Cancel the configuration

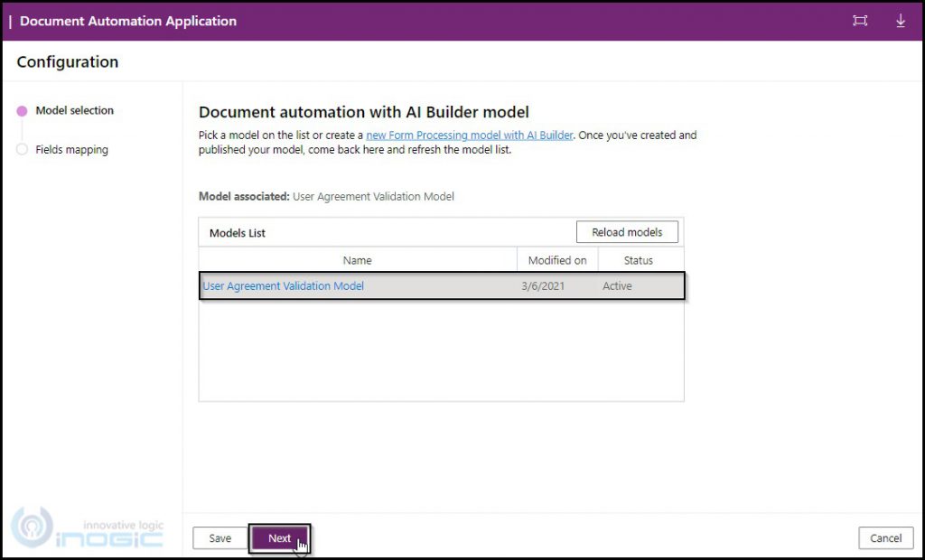(x=885, y=537)
